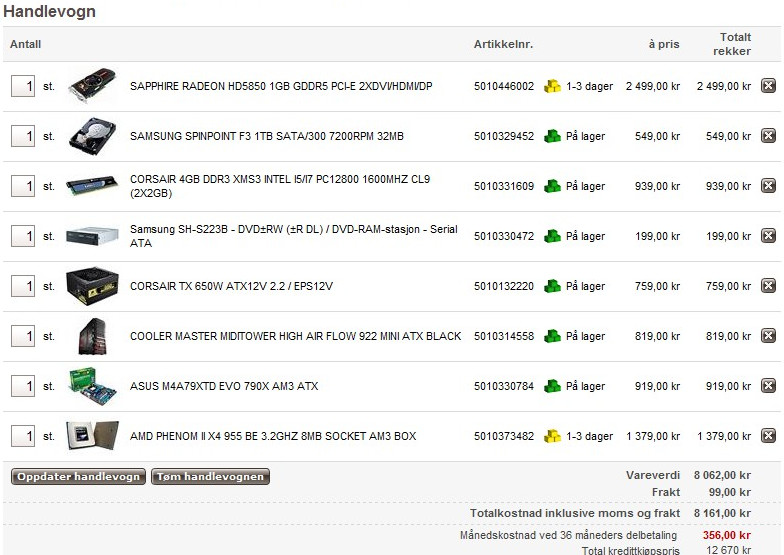Click the Artikkelnr. column header

tap(504, 44)
